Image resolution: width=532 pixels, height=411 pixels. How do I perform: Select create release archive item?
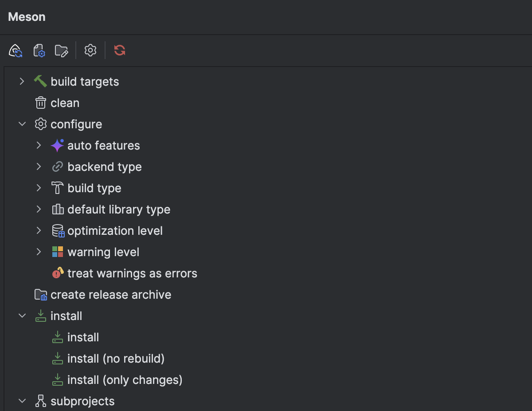coord(110,295)
